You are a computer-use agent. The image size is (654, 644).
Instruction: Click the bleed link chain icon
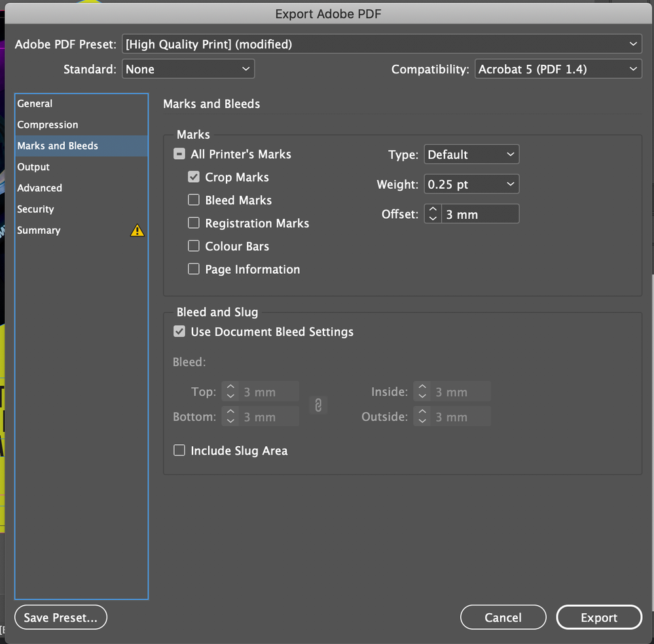(x=318, y=405)
